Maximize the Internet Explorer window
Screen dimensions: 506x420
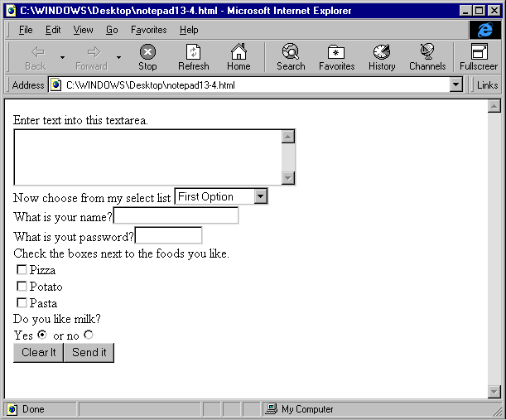coord(479,11)
